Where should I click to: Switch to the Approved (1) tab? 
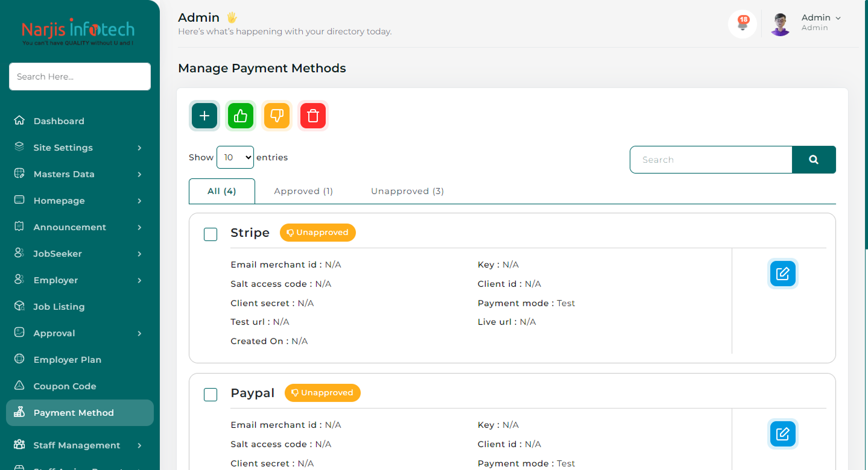pos(303,191)
